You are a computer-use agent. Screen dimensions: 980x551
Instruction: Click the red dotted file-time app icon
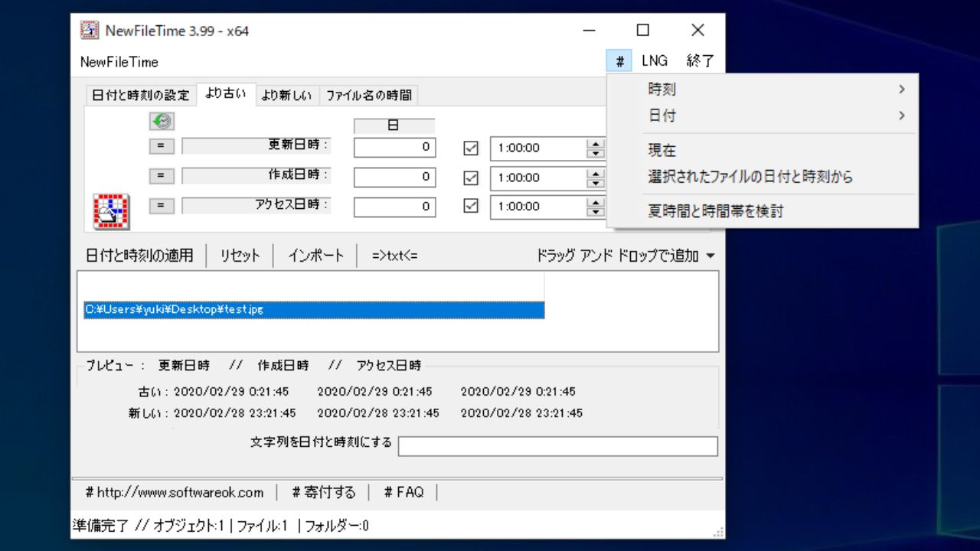(111, 211)
